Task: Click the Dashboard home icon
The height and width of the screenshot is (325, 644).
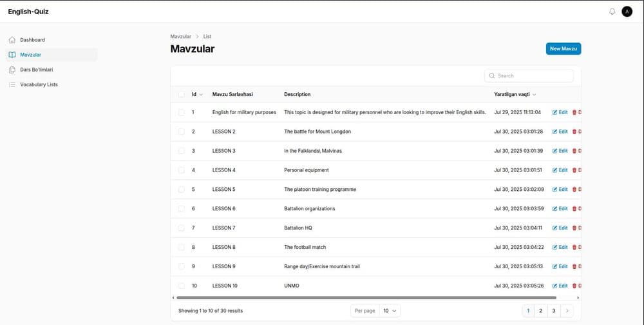Action: (x=12, y=40)
